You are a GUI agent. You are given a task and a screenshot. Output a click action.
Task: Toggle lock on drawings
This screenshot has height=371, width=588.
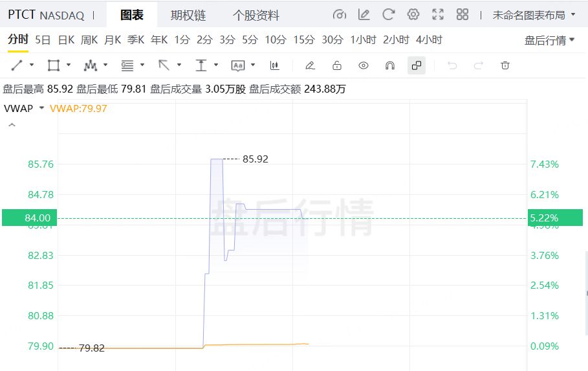coord(337,65)
